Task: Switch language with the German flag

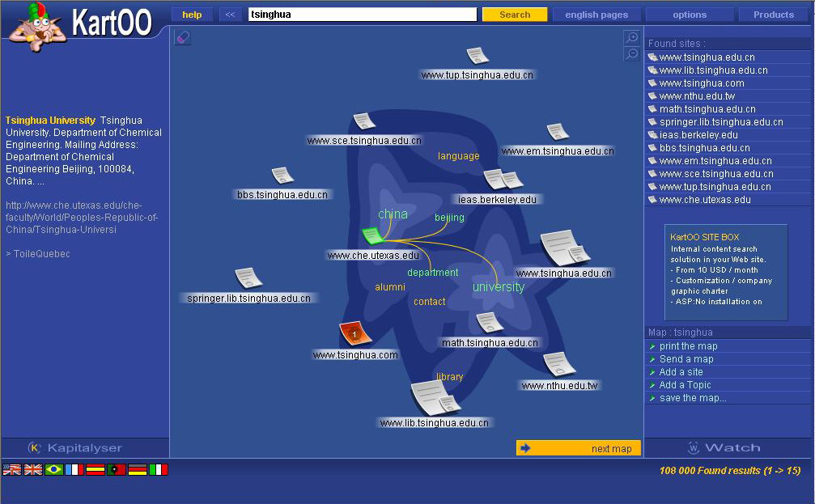Action: click(138, 470)
